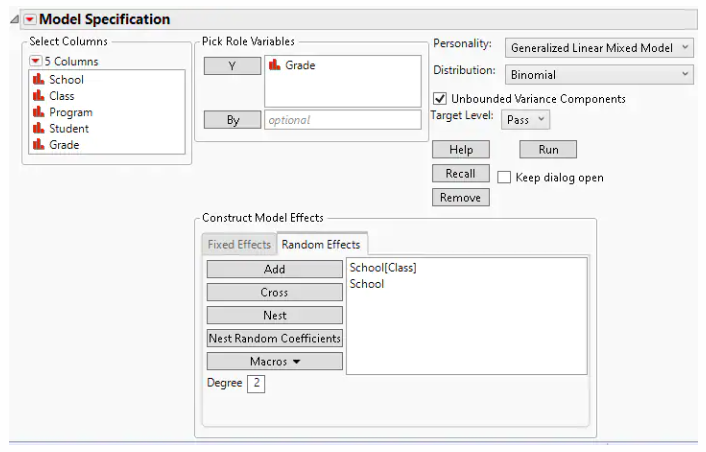Click the red triangle beside 5 Columns
The image size is (706, 452).
pos(35,61)
